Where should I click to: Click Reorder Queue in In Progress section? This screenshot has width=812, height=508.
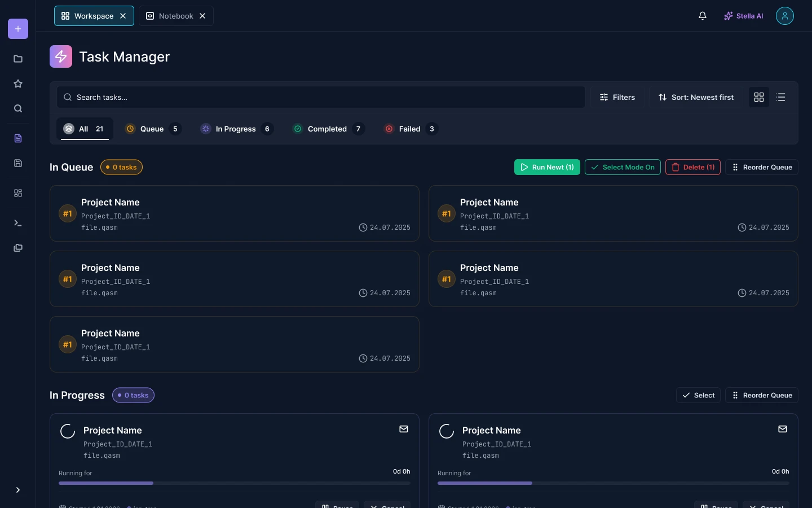(x=762, y=395)
